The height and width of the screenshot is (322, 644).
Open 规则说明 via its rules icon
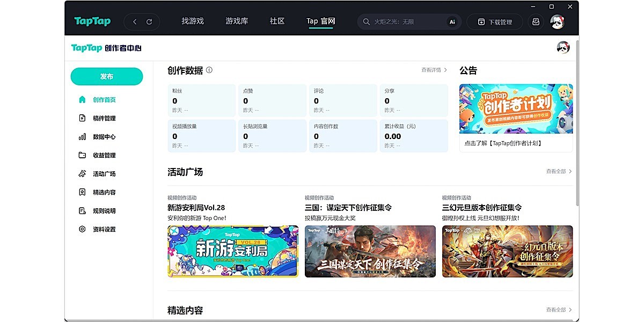click(82, 210)
